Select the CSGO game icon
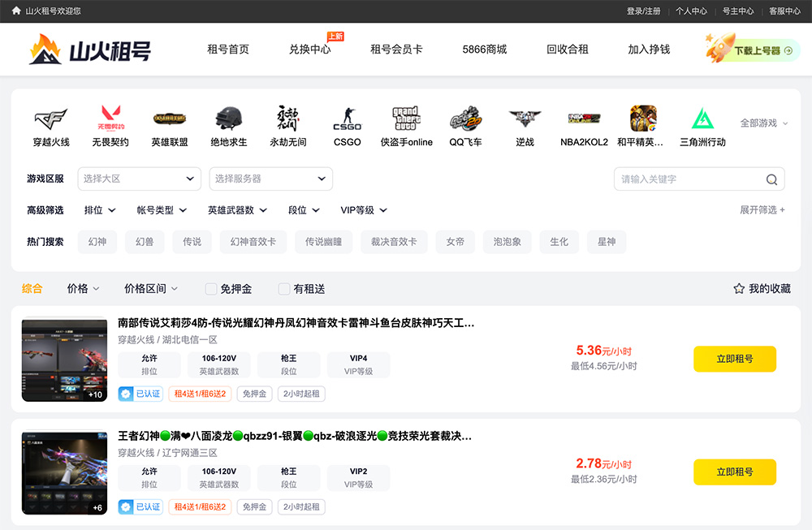The width and height of the screenshot is (812, 530). click(347, 119)
